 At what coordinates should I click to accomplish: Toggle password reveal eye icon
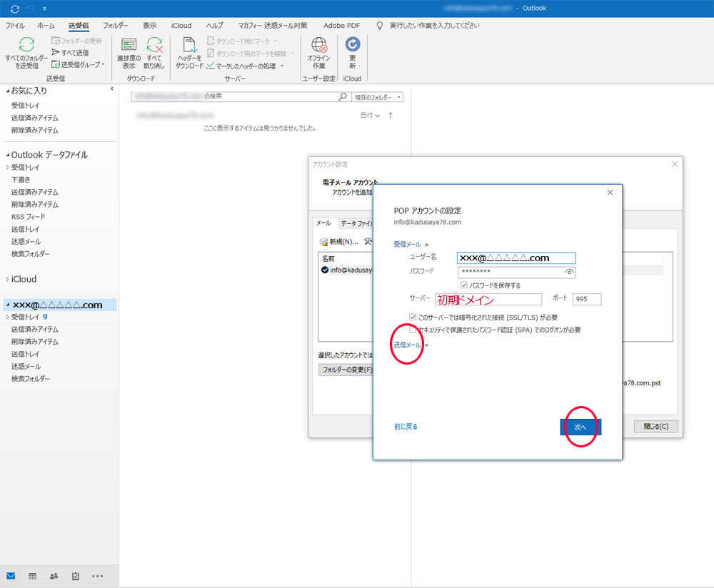click(569, 272)
